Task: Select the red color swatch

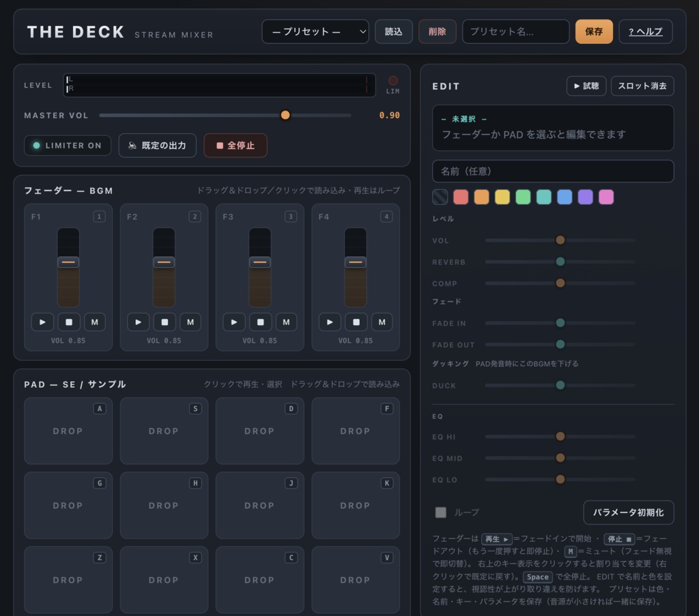Action: (x=461, y=197)
